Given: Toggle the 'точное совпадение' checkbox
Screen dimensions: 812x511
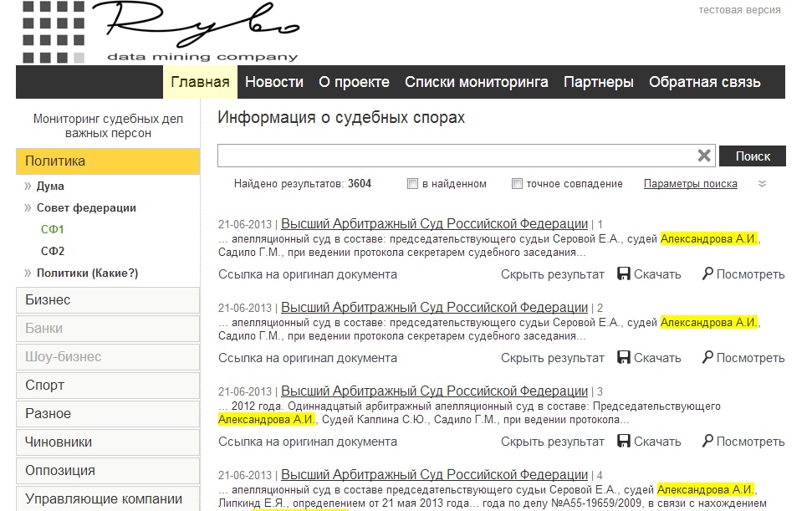Looking at the screenshot, I should click(x=517, y=184).
